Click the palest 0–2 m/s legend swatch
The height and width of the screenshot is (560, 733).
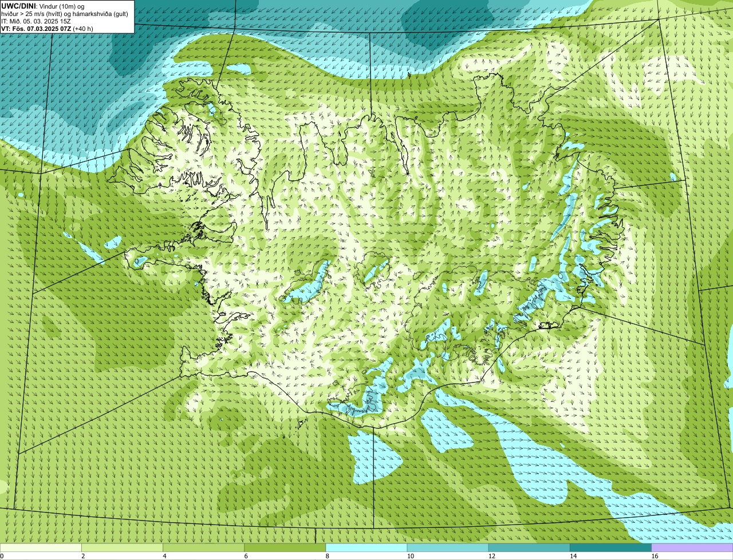[41, 548]
